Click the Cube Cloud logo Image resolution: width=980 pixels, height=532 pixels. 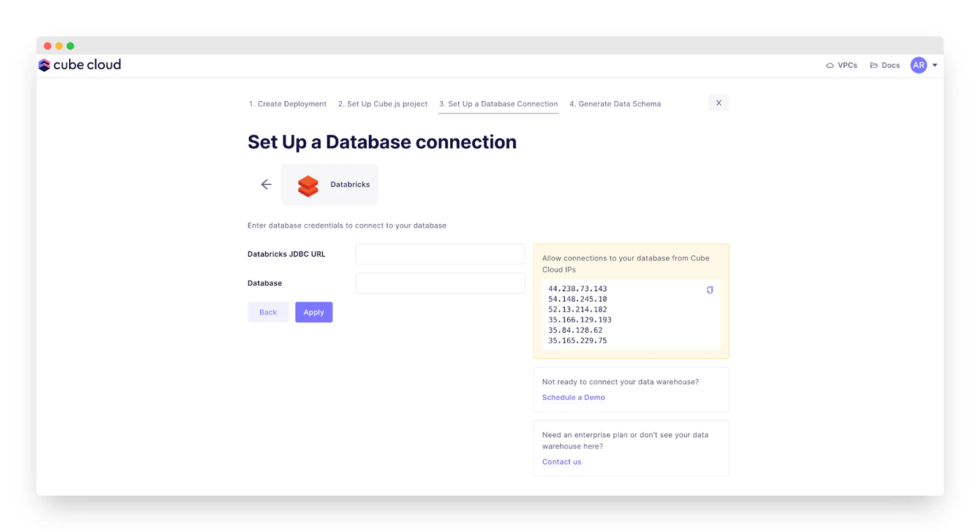coord(80,65)
